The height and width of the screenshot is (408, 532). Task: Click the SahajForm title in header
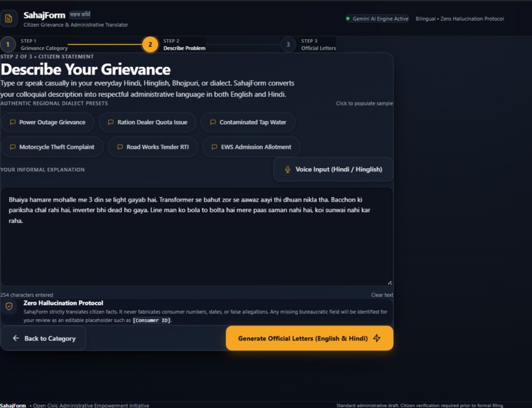[x=44, y=15]
